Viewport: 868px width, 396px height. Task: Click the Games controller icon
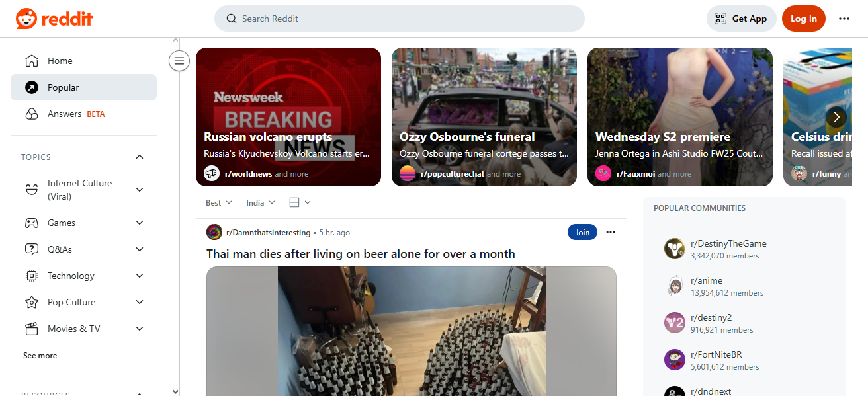pyautogui.click(x=31, y=223)
